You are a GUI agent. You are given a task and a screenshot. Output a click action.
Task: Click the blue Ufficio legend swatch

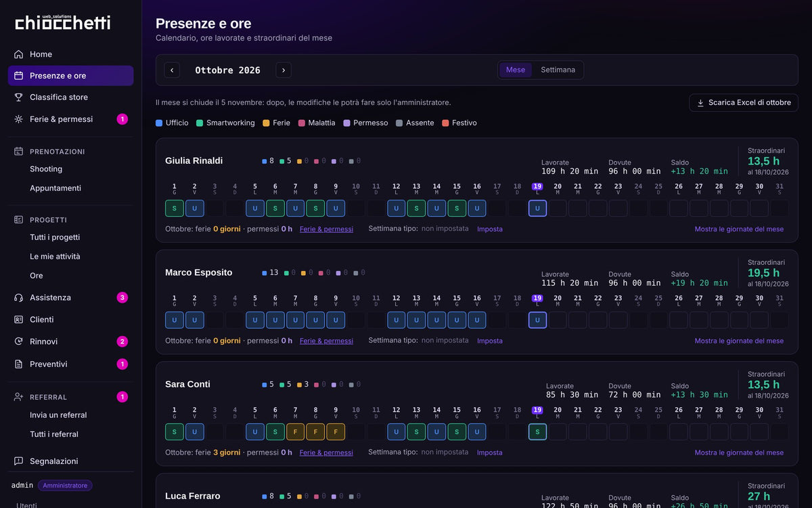point(159,123)
